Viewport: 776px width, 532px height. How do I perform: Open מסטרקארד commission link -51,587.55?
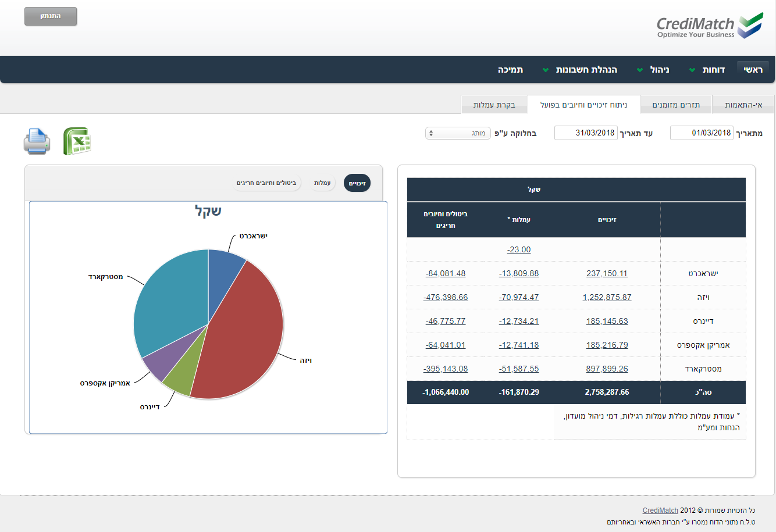(519, 369)
